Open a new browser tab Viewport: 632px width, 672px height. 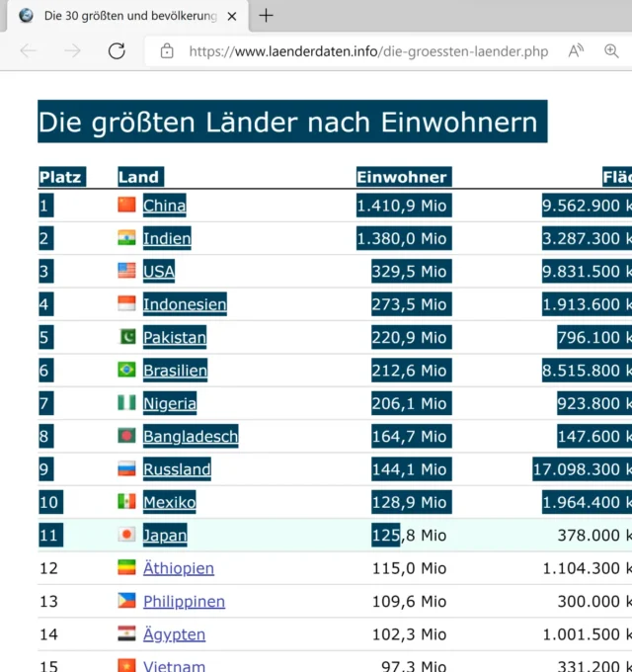click(266, 16)
